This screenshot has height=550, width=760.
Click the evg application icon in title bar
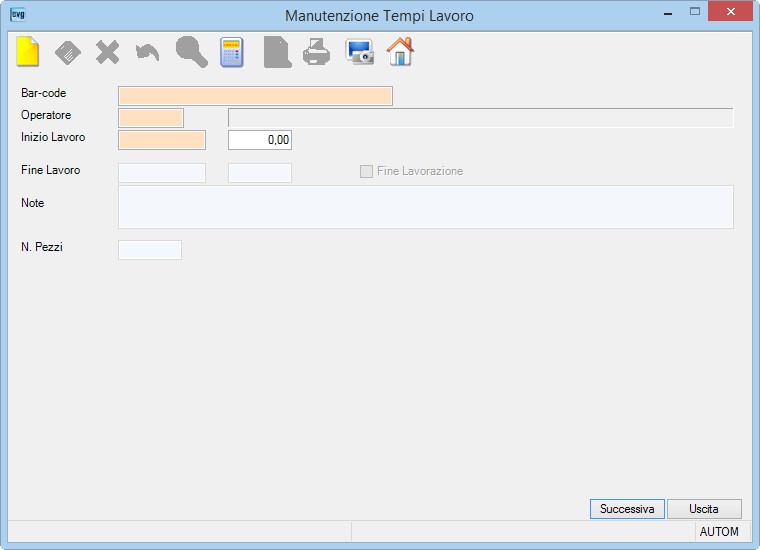[18, 15]
